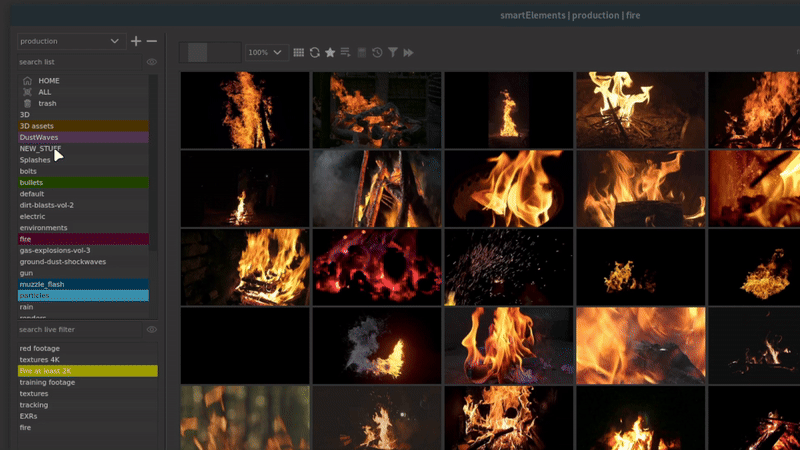Select the smoke with flame burst thumbnail
800x450 pixels.
[x=377, y=346]
